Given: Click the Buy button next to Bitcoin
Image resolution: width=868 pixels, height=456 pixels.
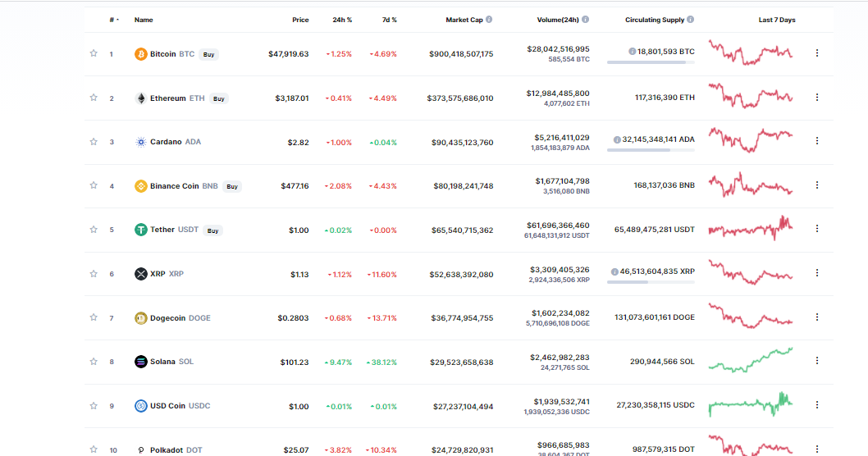Looking at the screenshot, I should 208,54.
